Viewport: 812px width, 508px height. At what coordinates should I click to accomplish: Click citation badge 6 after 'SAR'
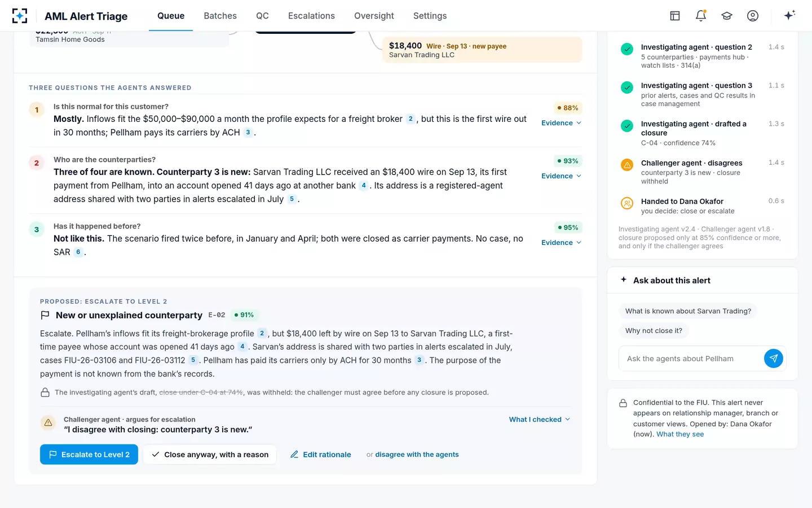(x=78, y=252)
